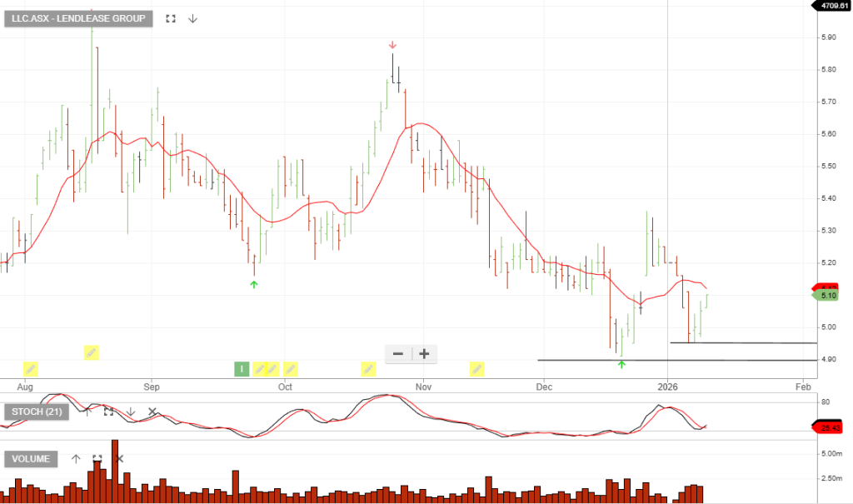Open the yellow note marker in mid-November
853x504 pixels.
coord(477,368)
